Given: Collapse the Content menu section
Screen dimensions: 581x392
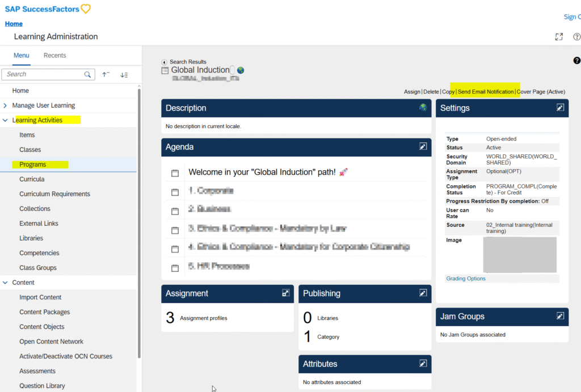Looking at the screenshot, I should (x=6, y=283).
